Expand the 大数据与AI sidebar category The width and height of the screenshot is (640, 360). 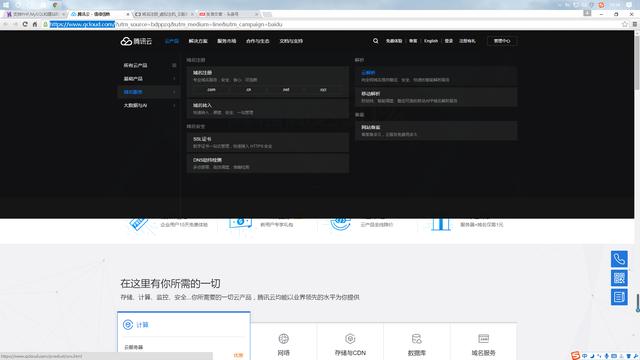[x=149, y=106]
